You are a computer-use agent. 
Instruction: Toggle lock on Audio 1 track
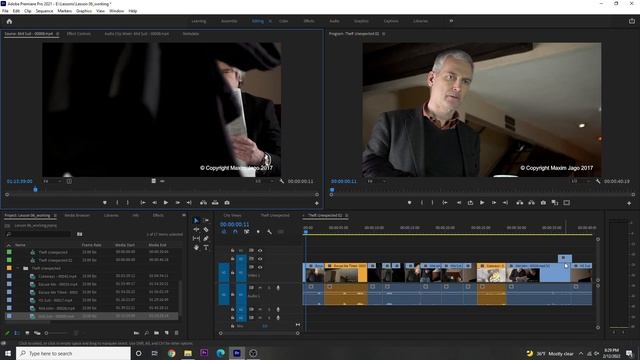point(232,294)
